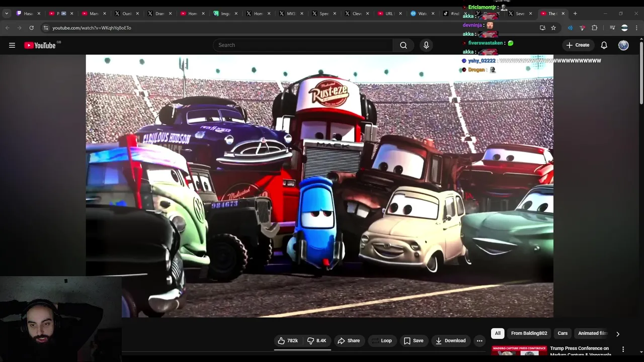Open the Extensions puzzle icon
Image resolution: width=644 pixels, height=362 pixels.
click(595, 28)
